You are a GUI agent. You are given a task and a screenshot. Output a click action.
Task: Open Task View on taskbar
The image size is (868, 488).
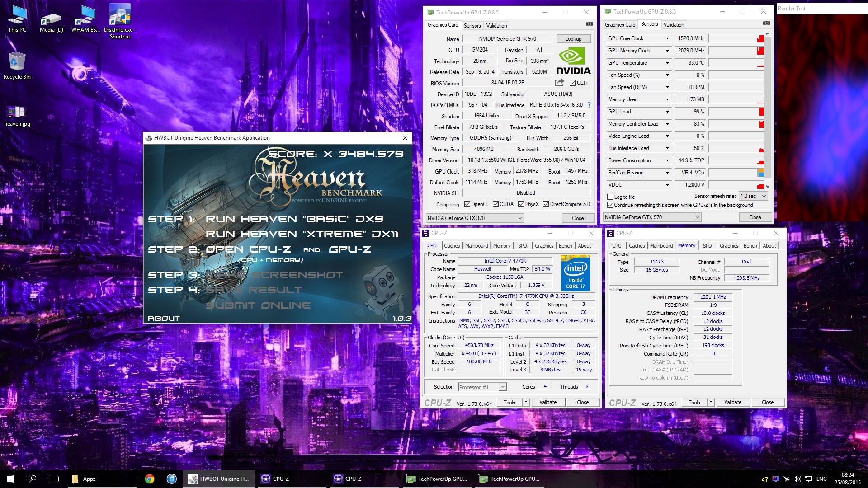tap(54, 479)
